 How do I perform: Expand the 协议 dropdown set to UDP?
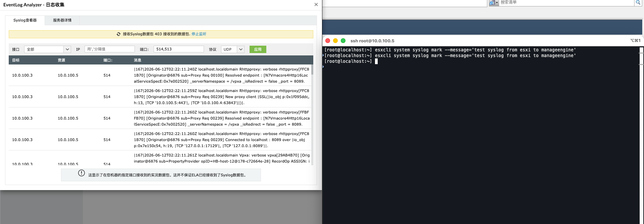pyautogui.click(x=232, y=49)
